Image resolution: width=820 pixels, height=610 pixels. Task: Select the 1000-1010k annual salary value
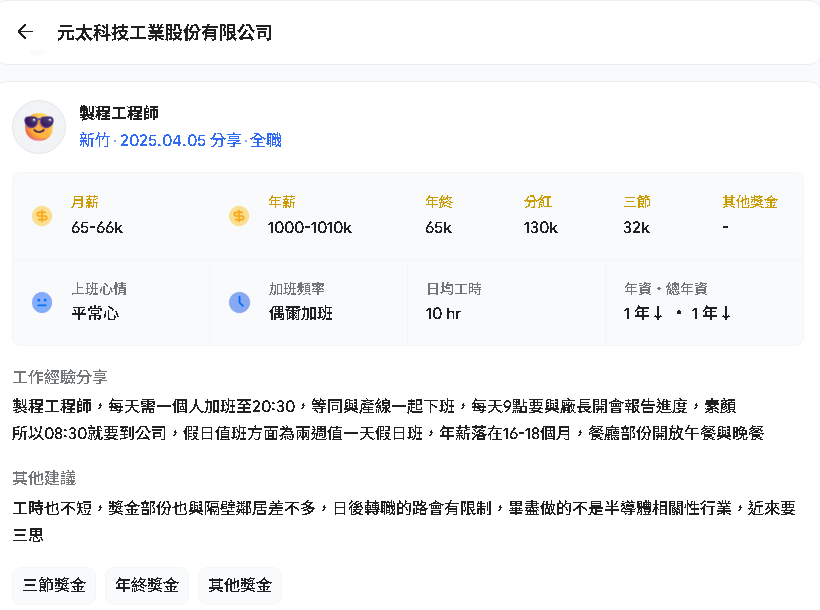pos(310,228)
